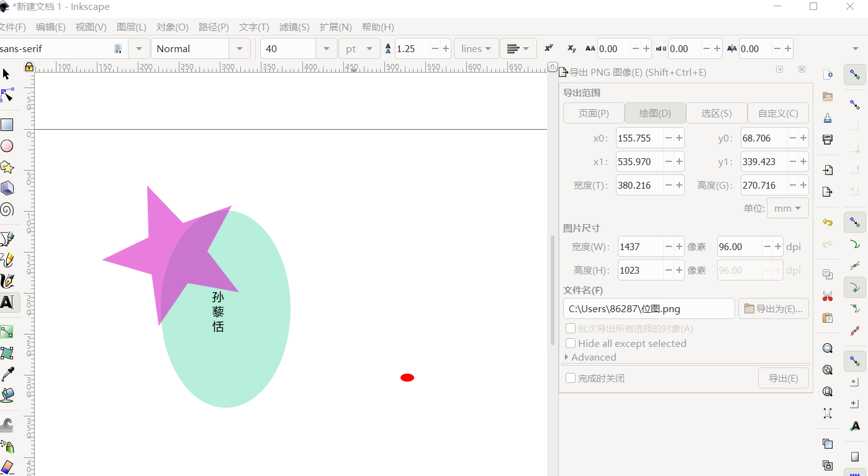The image size is (868, 476).
Task: Click the open document folder icon
Action: 827,96
